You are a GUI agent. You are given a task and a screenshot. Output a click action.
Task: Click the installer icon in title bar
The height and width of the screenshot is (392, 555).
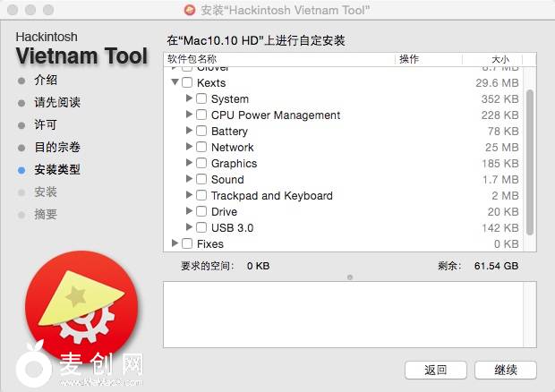190,11
